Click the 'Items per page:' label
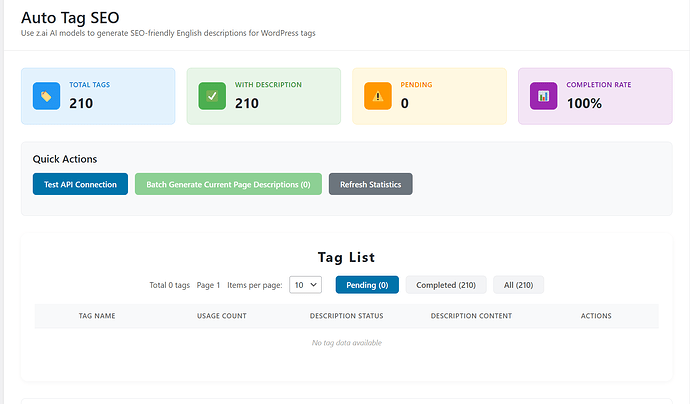 [x=255, y=285]
